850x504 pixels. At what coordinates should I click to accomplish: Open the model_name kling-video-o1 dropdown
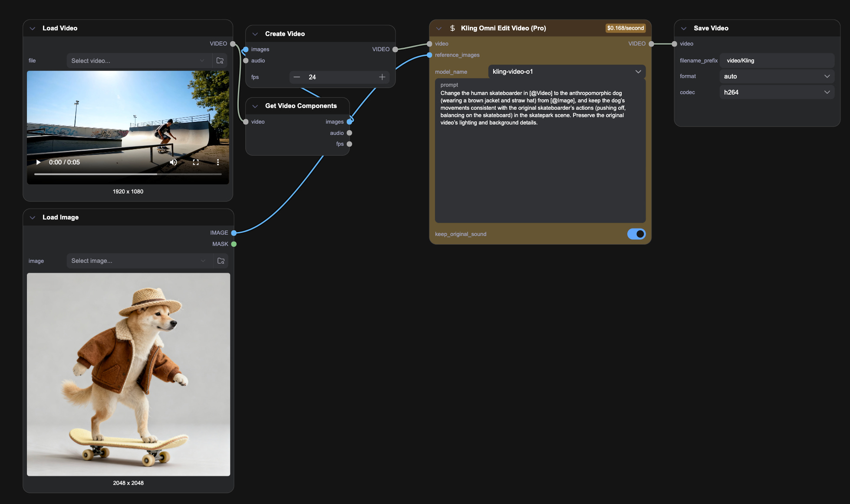click(x=567, y=72)
